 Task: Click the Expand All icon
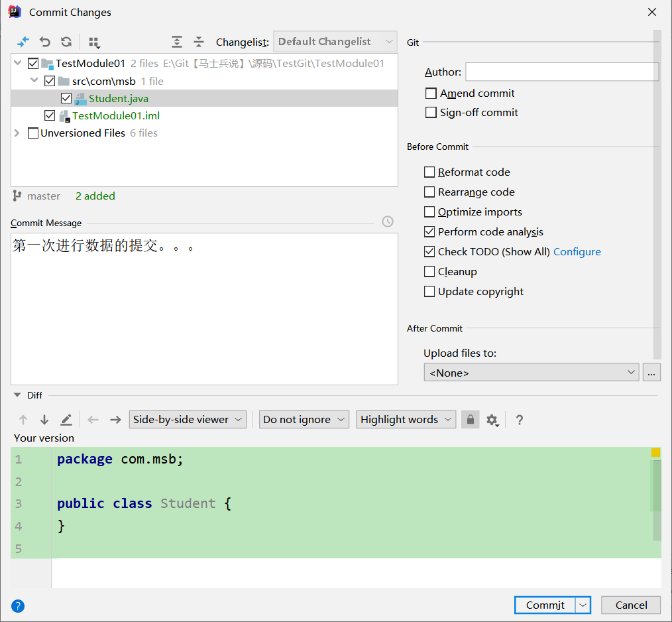tap(176, 42)
